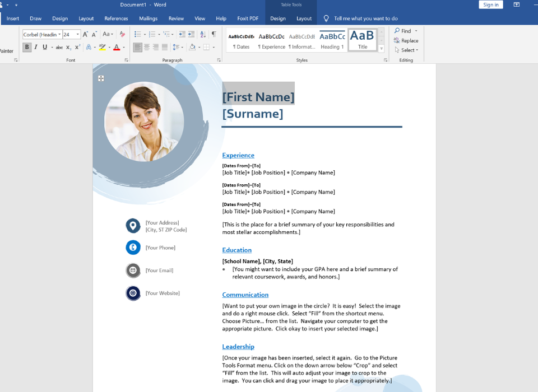Viewport: 538px width, 392px height.
Task: Click the website icon beside [Your Website]
Action: 133,293
